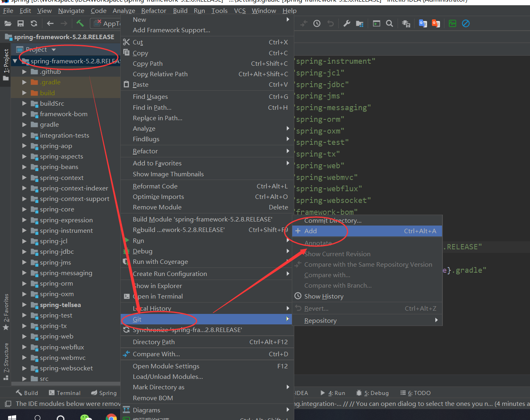Click the blue Google Translate toolbar icon
Viewport: 530px width, 420px height.
pyautogui.click(x=423, y=23)
